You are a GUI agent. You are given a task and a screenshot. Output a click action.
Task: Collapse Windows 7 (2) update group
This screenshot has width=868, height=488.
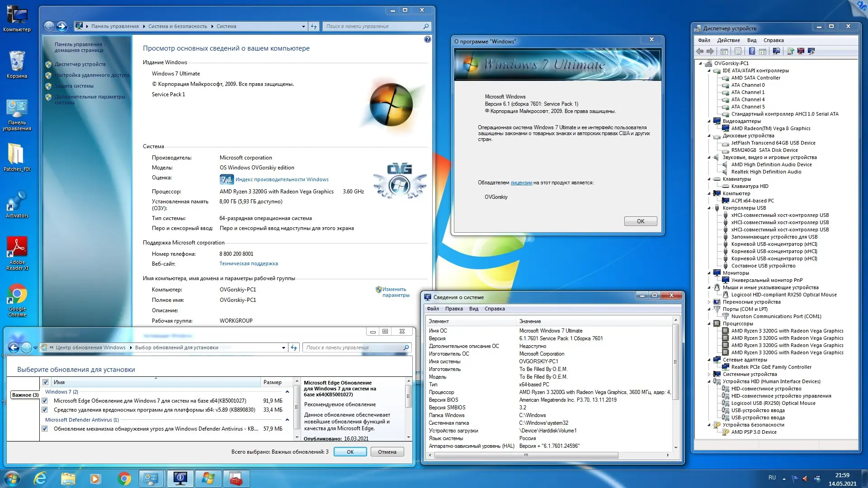click(x=287, y=392)
